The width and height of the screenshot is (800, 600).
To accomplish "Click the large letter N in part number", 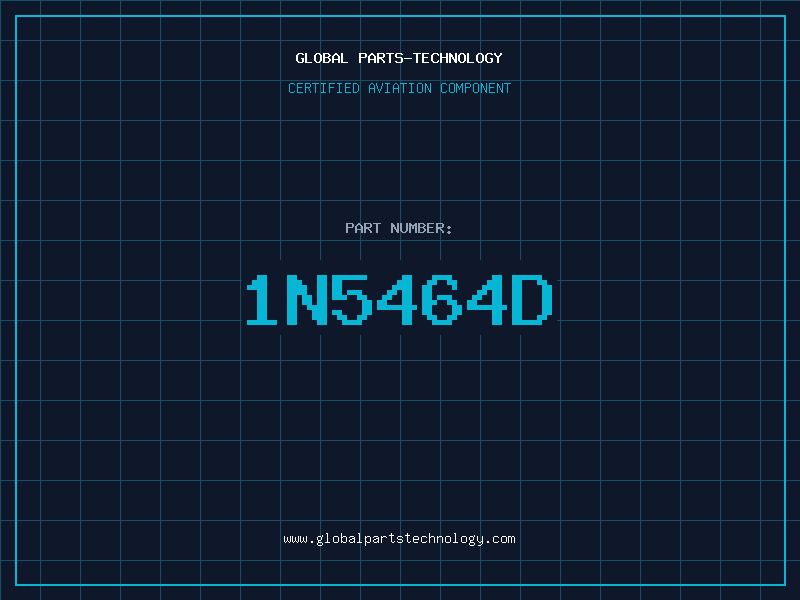I will pyautogui.click(x=307, y=299).
